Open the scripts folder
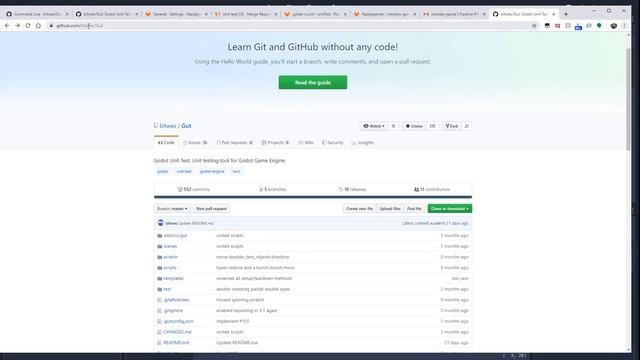 [170, 268]
